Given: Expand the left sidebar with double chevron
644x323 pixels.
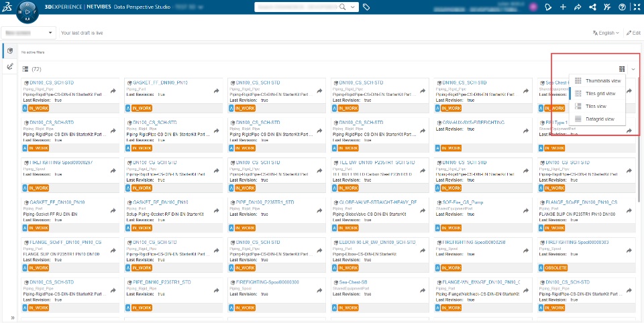Looking at the screenshot, I should [x=12, y=318].
